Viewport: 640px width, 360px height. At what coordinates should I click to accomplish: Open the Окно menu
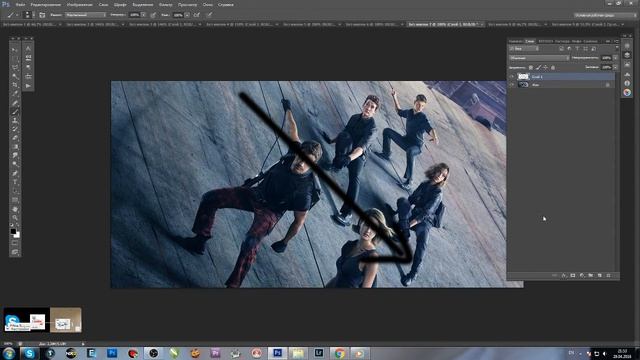coord(208,4)
